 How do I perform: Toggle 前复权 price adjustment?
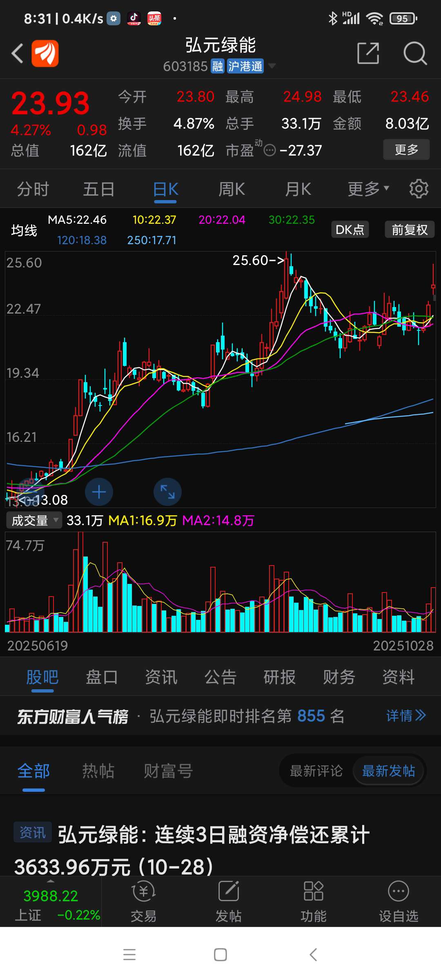[x=410, y=229]
